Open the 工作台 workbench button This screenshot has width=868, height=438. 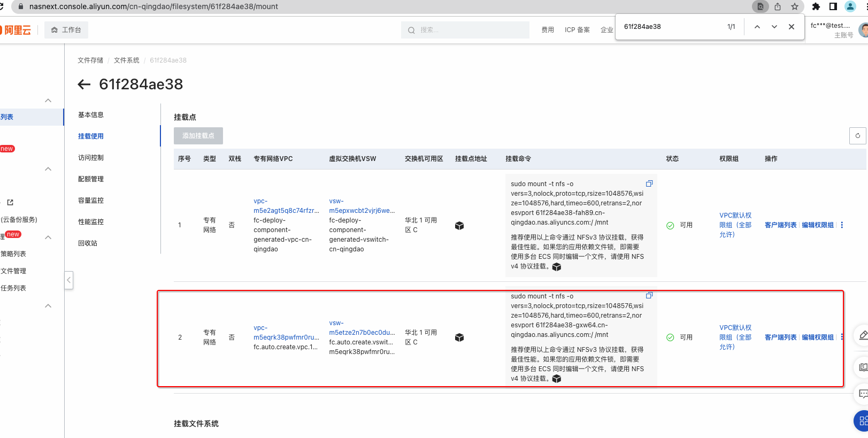66,30
